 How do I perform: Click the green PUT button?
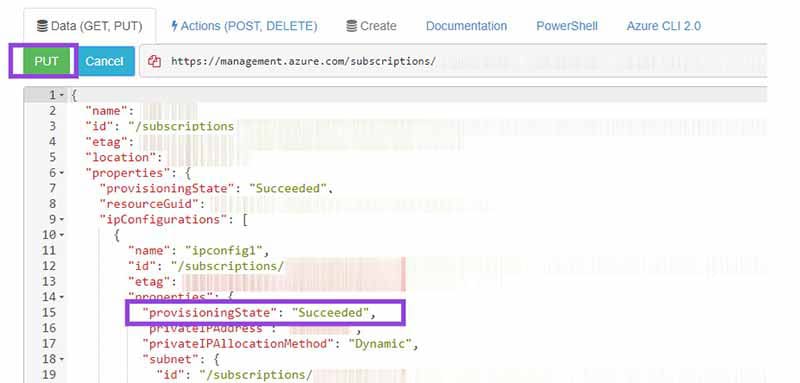point(46,61)
